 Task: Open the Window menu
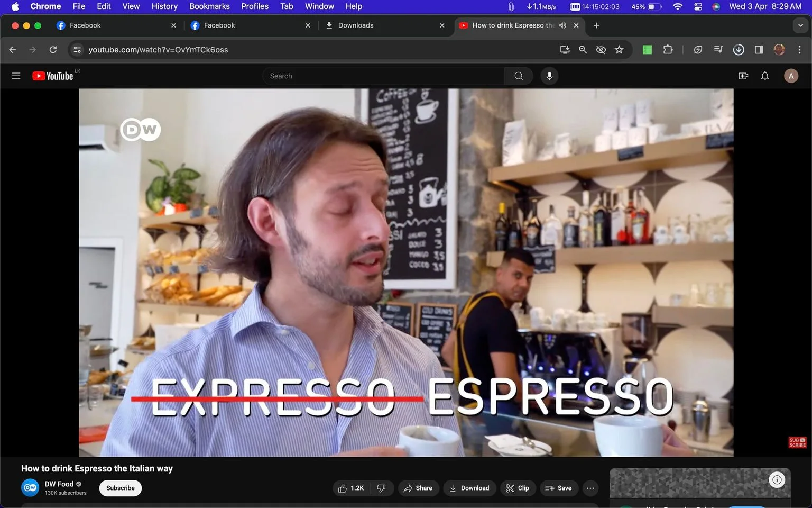coord(319,6)
